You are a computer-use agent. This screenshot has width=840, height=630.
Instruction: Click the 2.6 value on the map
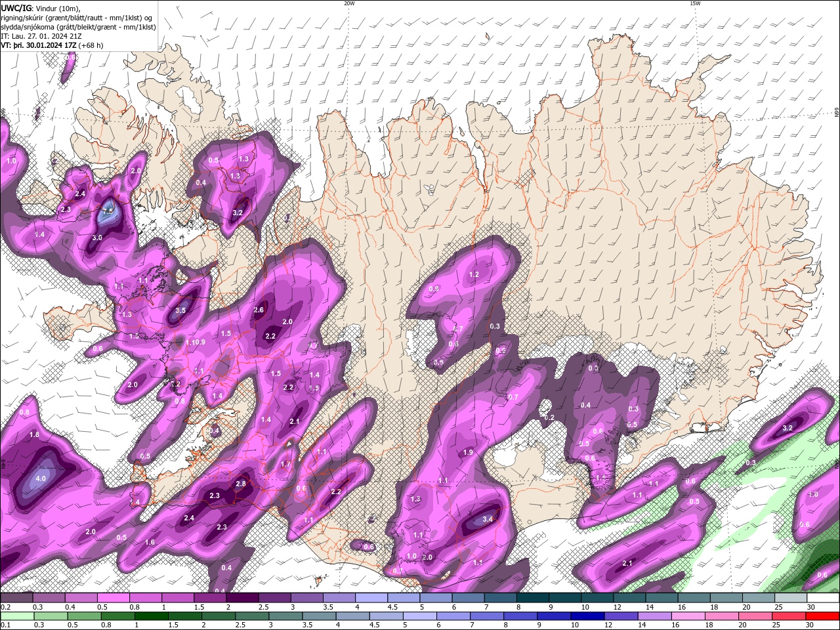coord(259,310)
